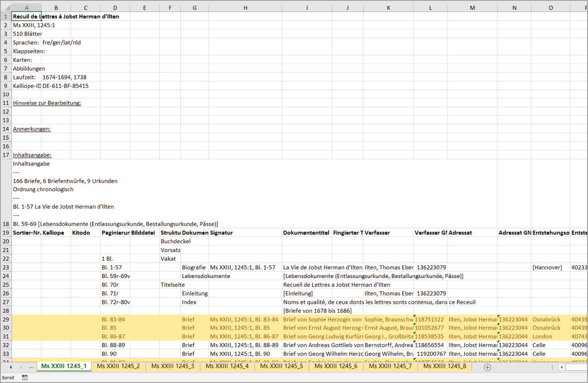The width and height of the screenshot is (588, 383).
Task: Select column A header
Action: pyautogui.click(x=27, y=8)
